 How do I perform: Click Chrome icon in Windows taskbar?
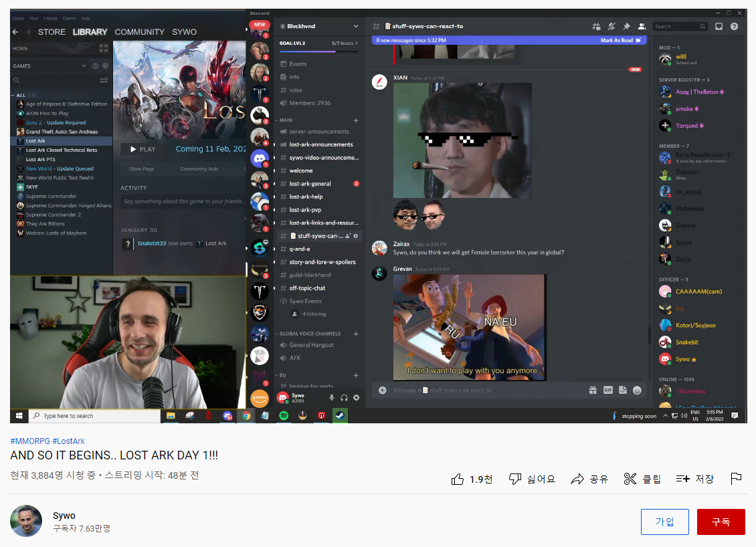coord(246,415)
